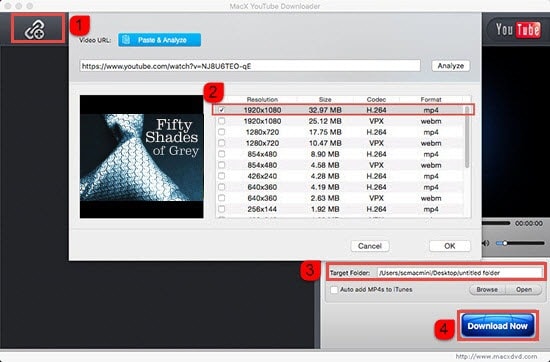Image resolution: width=550 pixels, height=362 pixels.
Task: Click the format list scrollbar
Action: (x=467, y=137)
